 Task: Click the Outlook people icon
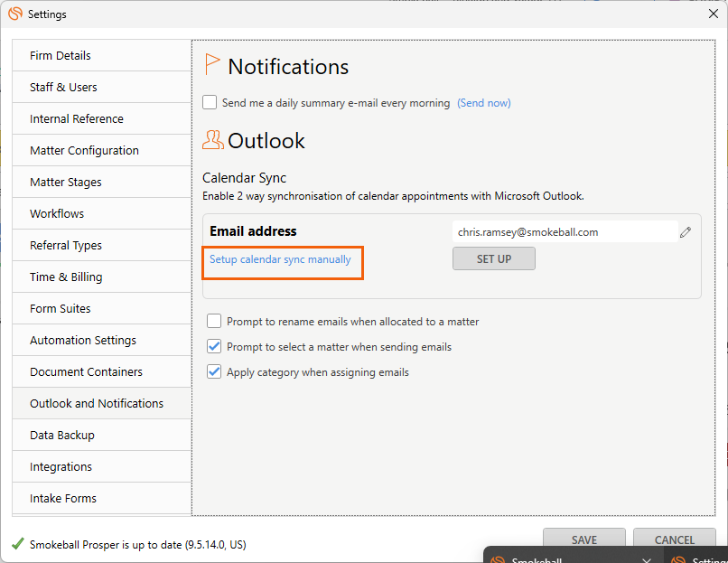click(x=212, y=140)
